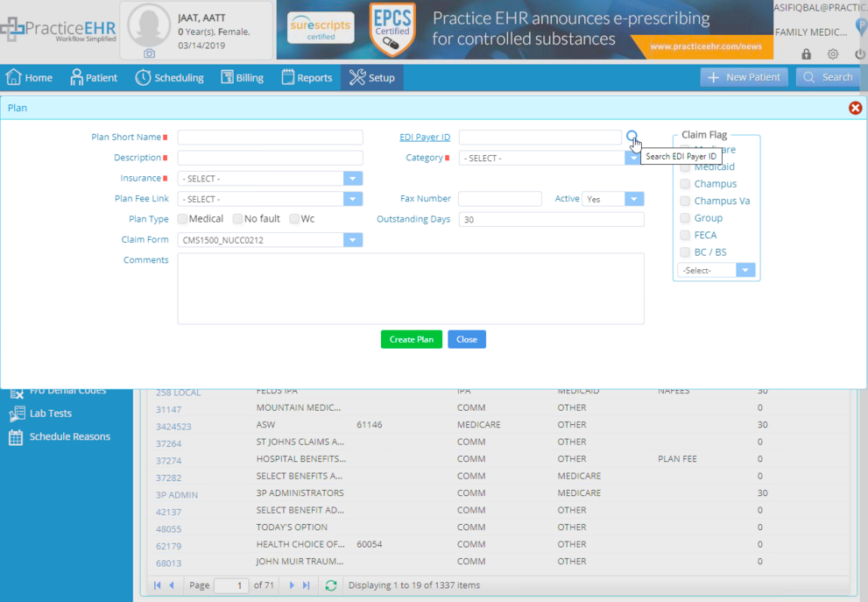Image resolution: width=868 pixels, height=602 pixels.
Task: Click the power logout icon
Action: [860, 53]
